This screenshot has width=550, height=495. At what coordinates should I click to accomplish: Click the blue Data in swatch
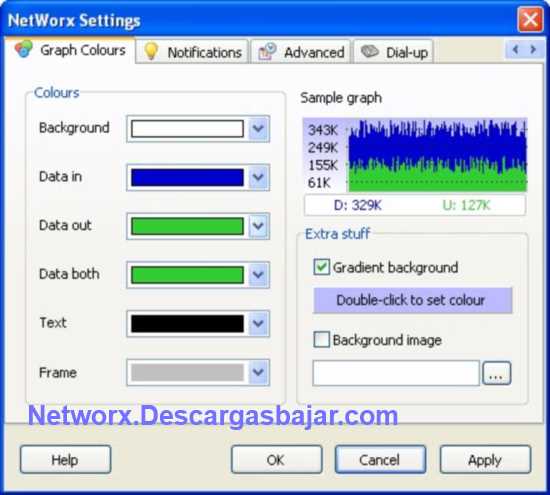pos(187,177)
